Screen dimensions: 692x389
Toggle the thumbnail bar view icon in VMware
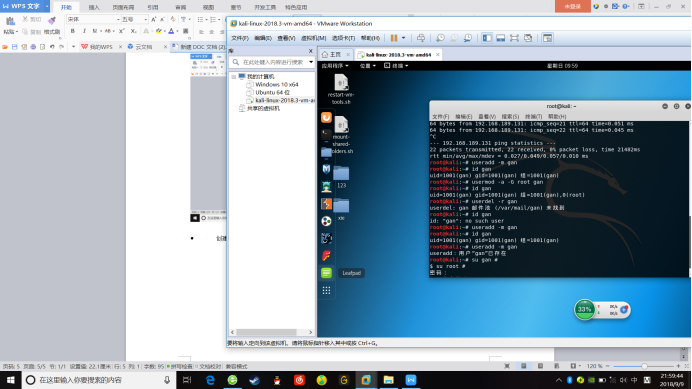click(x=500, y=38)
